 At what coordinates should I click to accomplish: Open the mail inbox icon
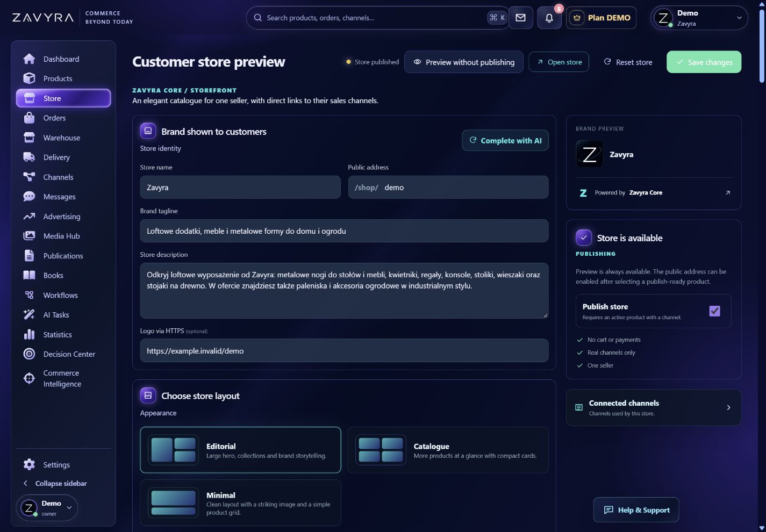coord(520,18)
